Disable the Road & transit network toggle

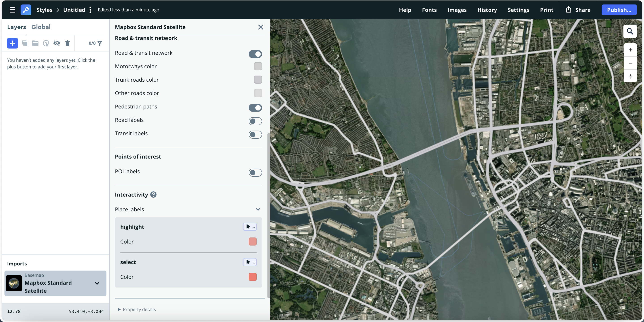(x=255, y=54)
